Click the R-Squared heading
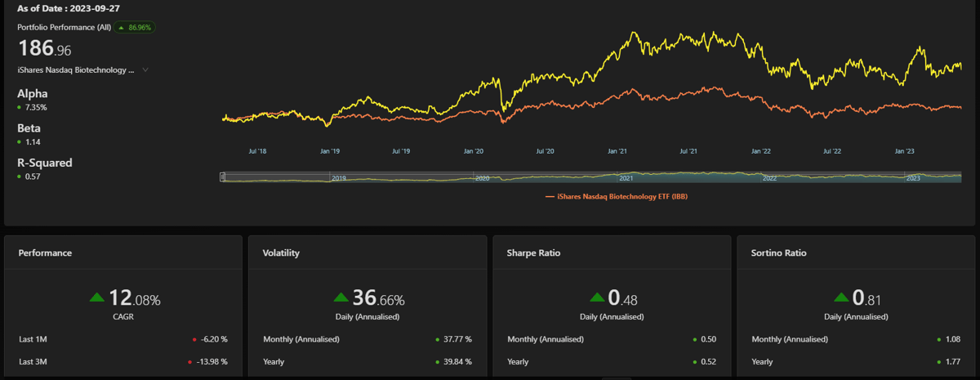The image size is (980, 380). click(45, 163)
